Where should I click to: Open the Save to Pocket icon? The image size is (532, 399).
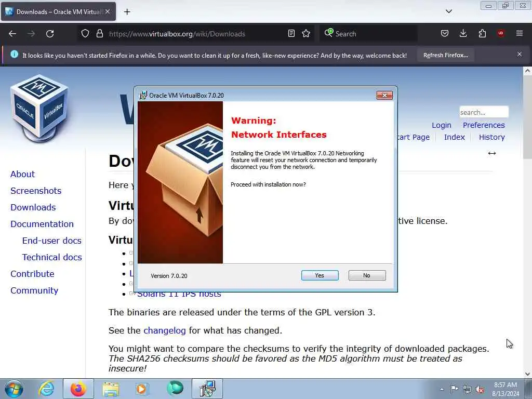pos(445,33)
